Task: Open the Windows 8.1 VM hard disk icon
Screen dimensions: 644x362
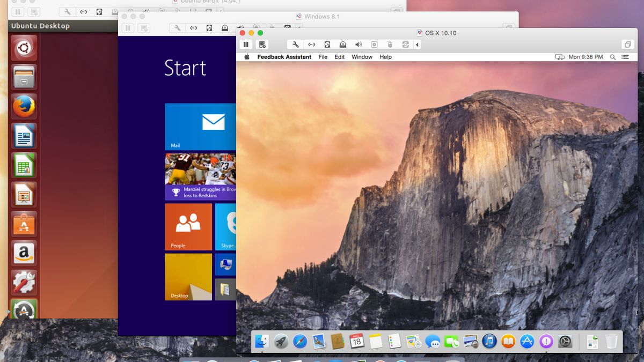Action: [209, 28]
